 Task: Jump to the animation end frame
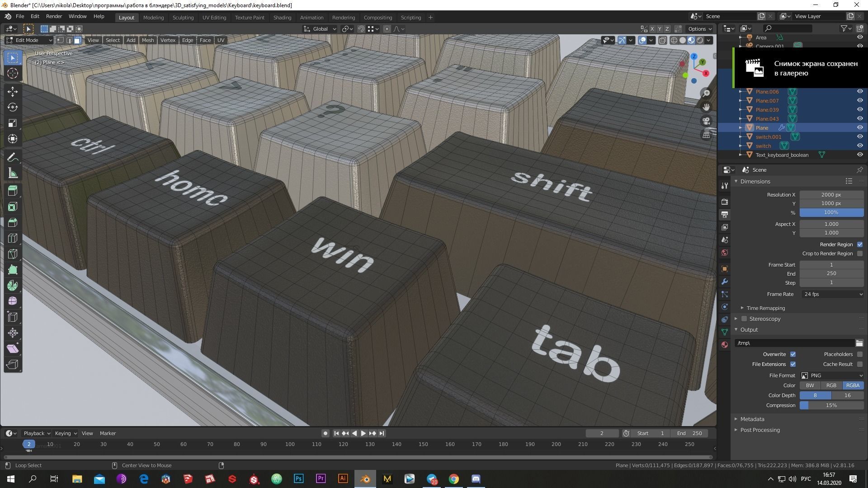click(x=382, y=433)
